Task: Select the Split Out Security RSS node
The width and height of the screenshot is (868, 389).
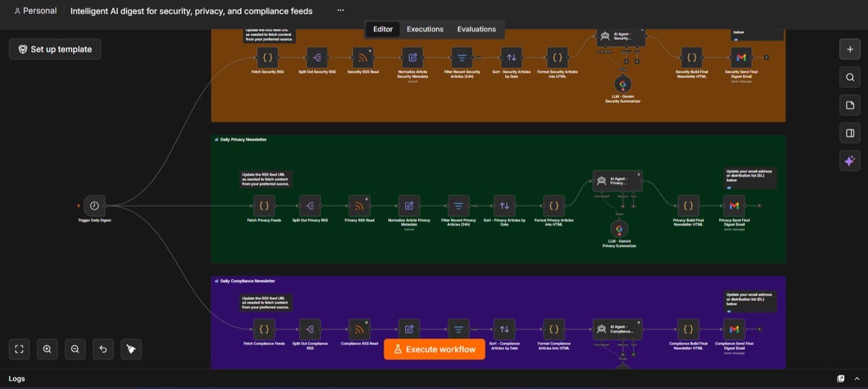Action: coord(317,58)
